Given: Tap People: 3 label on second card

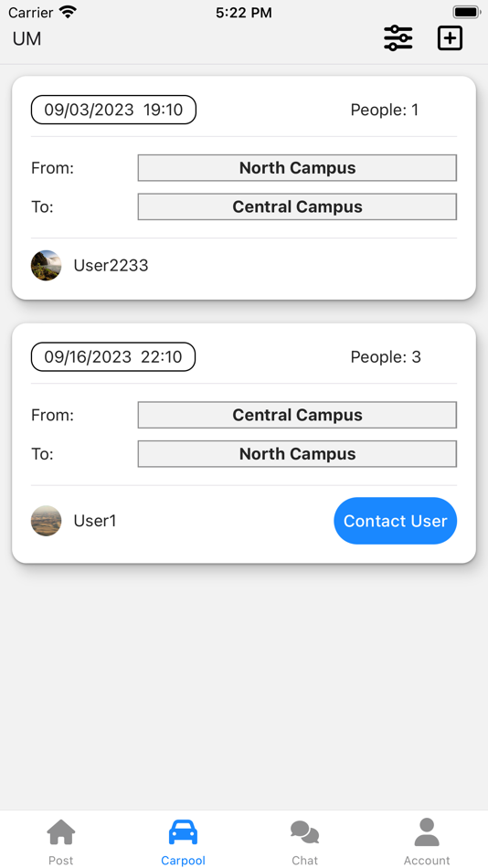Looking at the screenshot, I should pyautogui.click(x=386, y=357).
